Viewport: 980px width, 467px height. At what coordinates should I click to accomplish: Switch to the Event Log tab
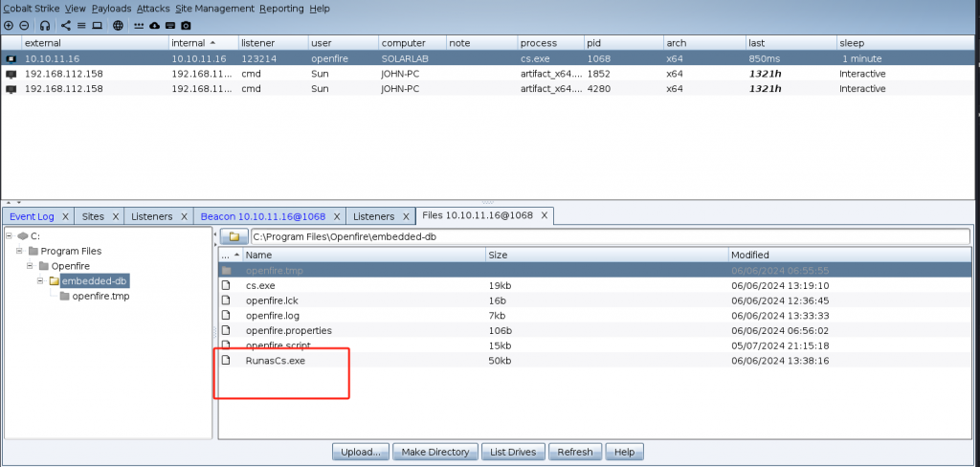click(32, 216)
